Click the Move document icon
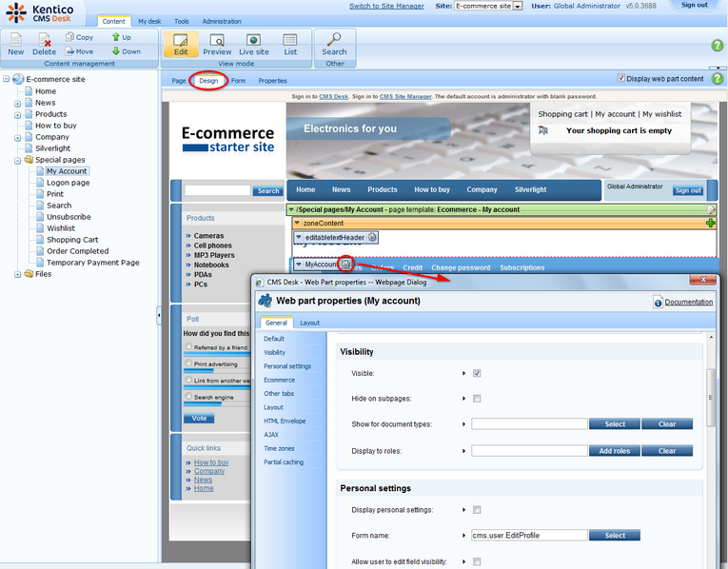The image size is (728, 569). pos(69,51)
